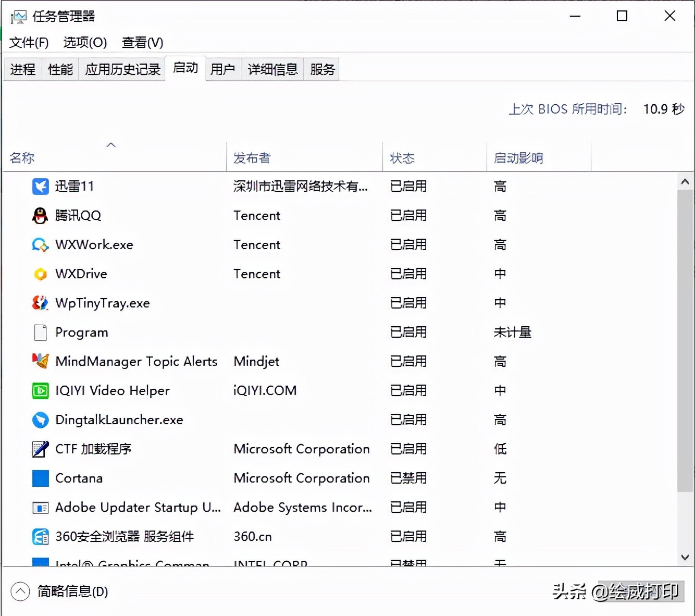Open the 选项(O) menu

click(84, 43)
